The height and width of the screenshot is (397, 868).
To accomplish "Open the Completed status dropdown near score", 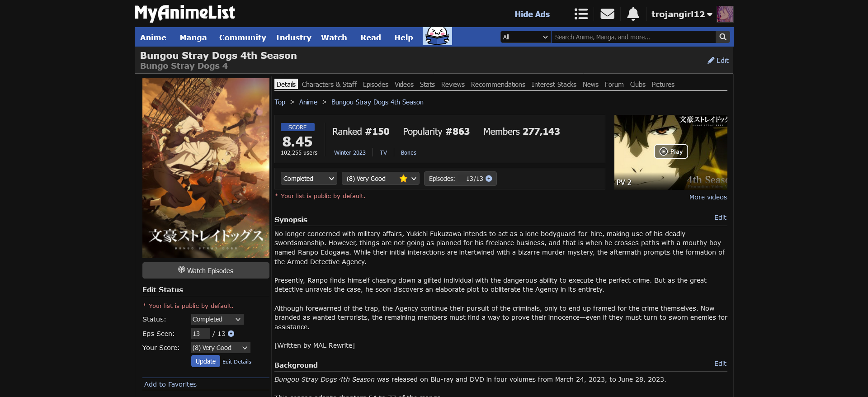I will click(309, 179).
